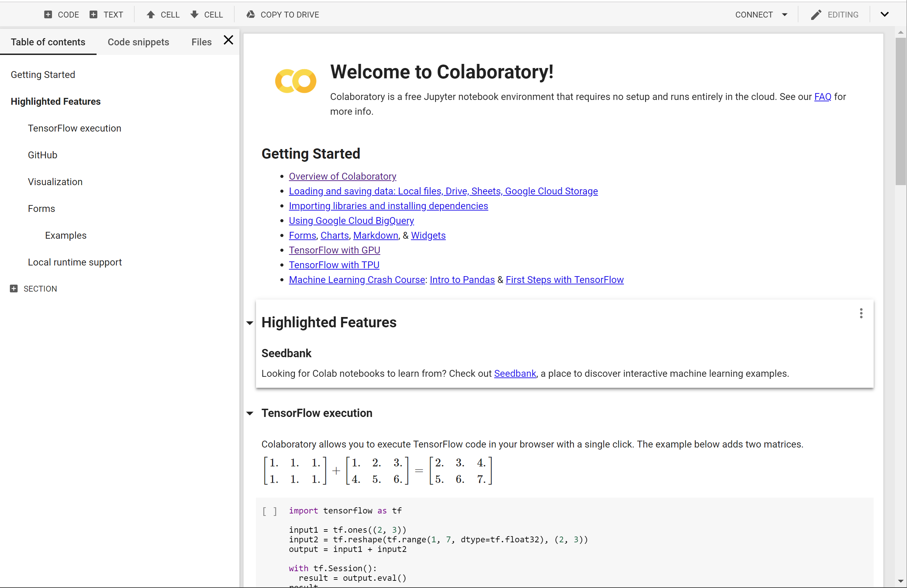The width and height of the screenshot is (907, 588).
Task: Click the vertical scrollbar thumb
Action: [900, 111]
